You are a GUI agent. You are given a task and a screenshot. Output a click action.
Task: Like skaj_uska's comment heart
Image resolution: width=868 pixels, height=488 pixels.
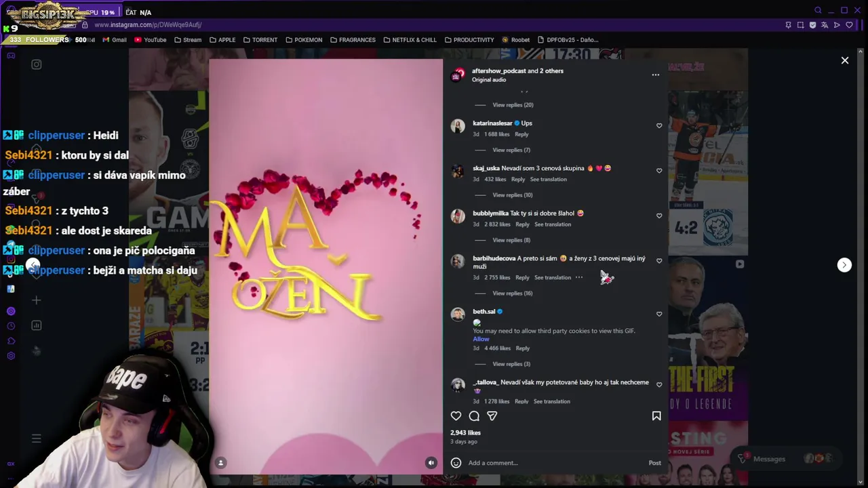tap(659, 171)
